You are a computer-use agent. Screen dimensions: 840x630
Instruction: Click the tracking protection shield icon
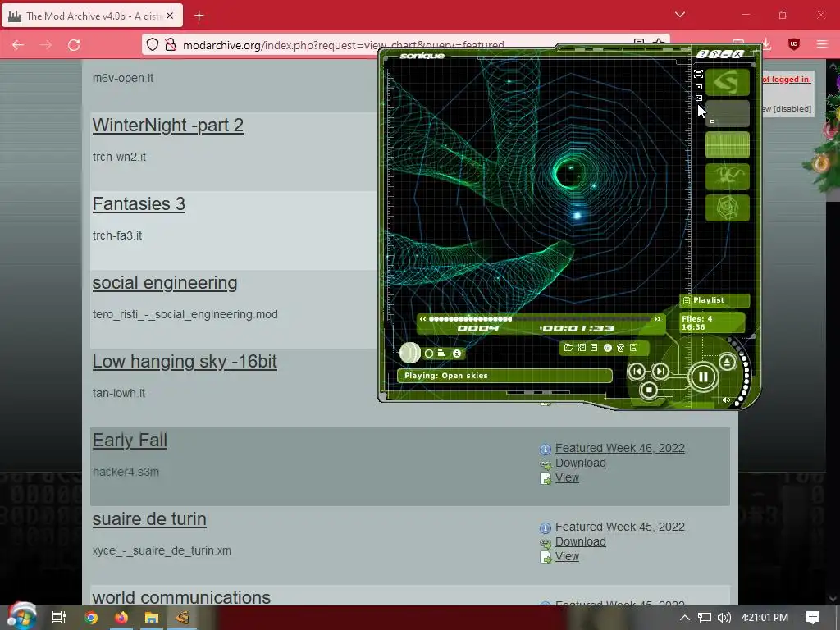coord(153,44)
